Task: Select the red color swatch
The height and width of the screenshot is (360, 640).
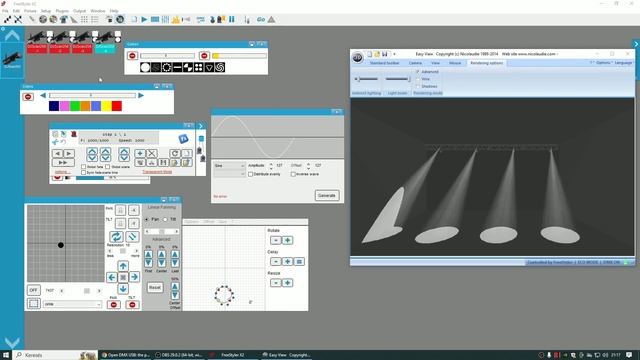Action: pos(117,106)
